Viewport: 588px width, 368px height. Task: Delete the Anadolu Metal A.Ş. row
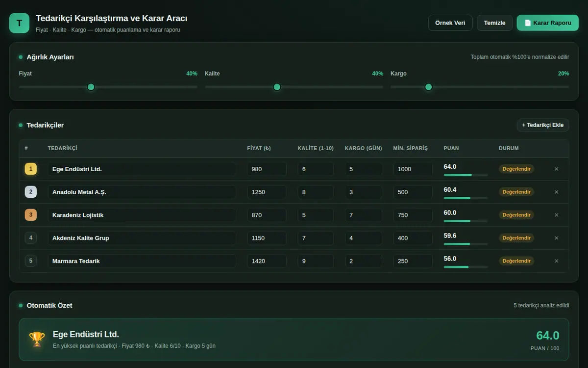pos(556,192)
